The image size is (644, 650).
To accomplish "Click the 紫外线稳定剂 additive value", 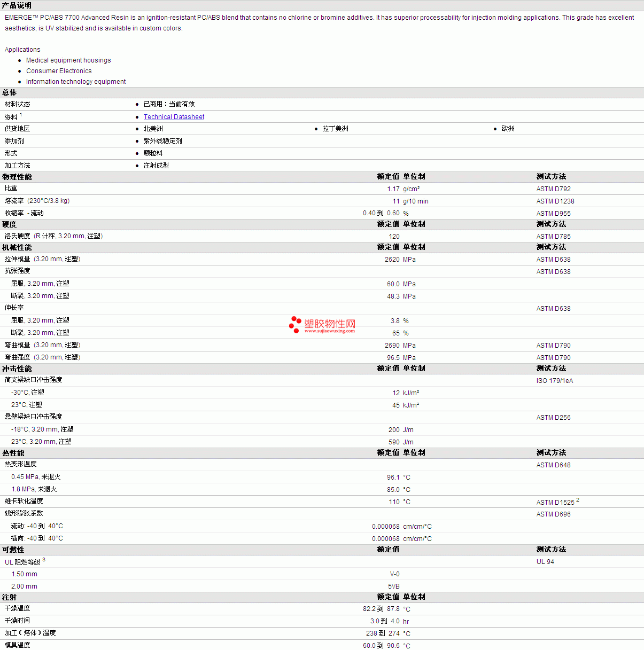I will point(162,141).
